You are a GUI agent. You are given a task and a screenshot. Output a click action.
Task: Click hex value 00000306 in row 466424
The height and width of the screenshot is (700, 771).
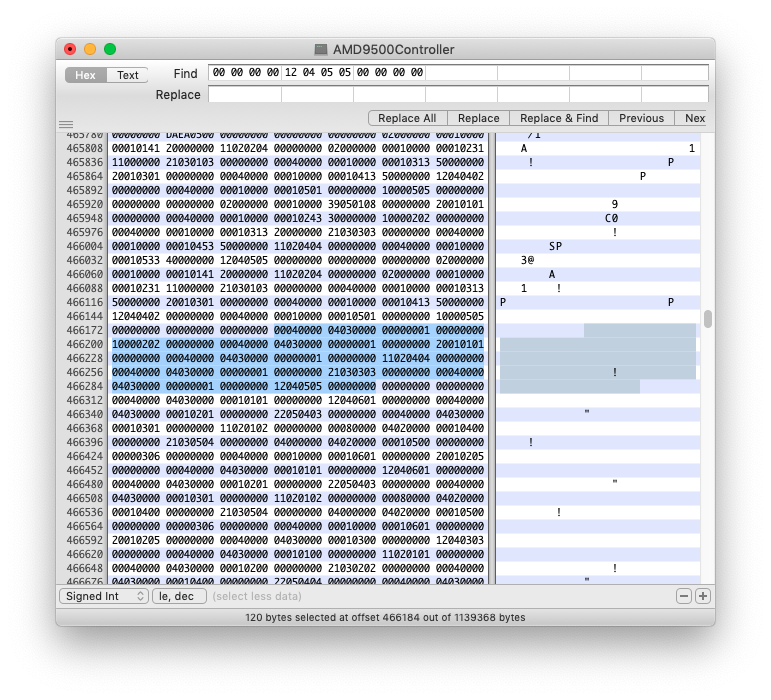136,456
